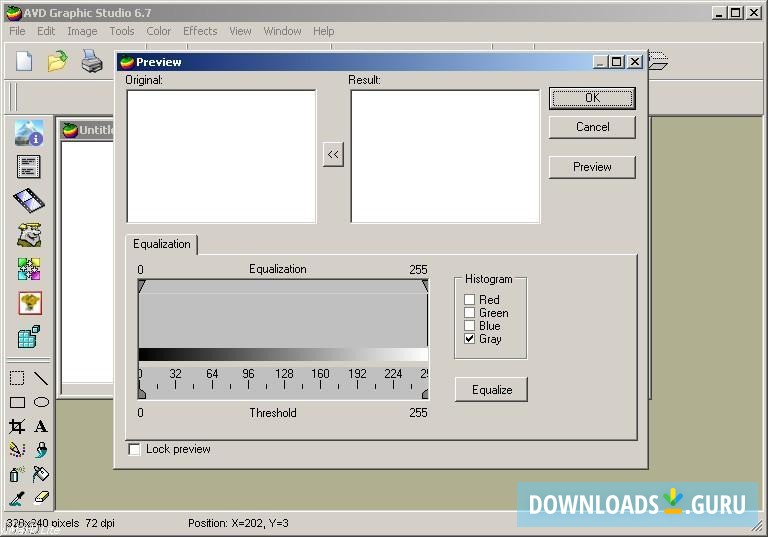Click the text document list icon in sidebar
Image resolution: width=768 pixels, height=537 pixels.
tap(28, 167)
